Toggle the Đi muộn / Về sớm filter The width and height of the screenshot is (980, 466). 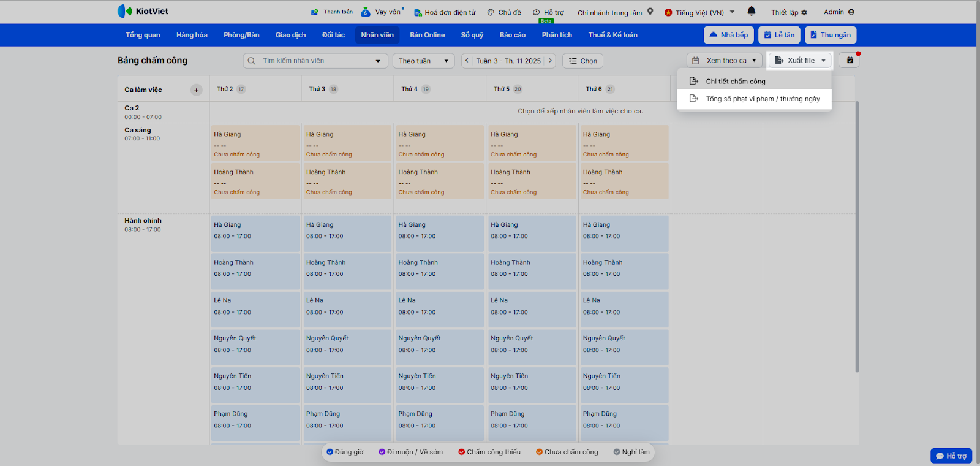[x=410, y=452]
